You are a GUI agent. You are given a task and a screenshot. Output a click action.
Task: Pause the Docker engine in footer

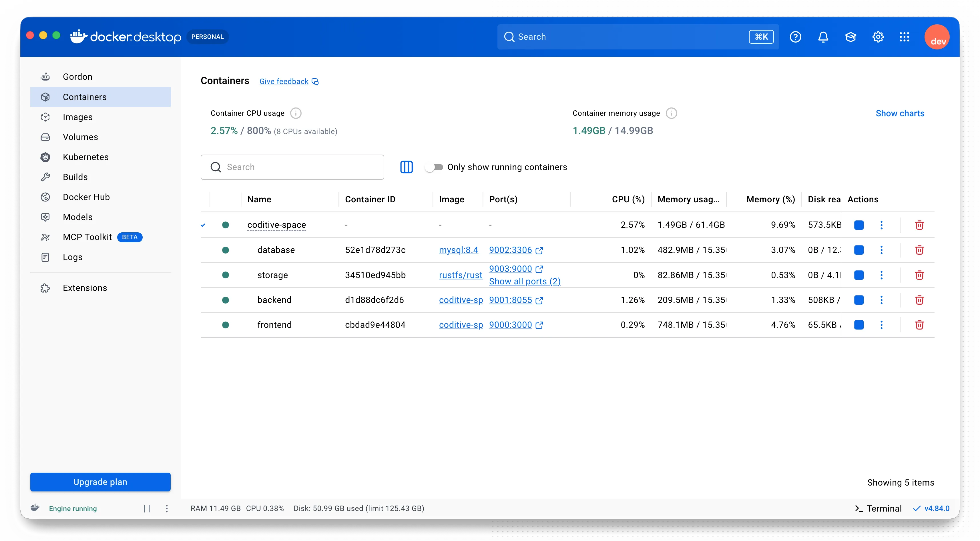click(x=147, y=508)
